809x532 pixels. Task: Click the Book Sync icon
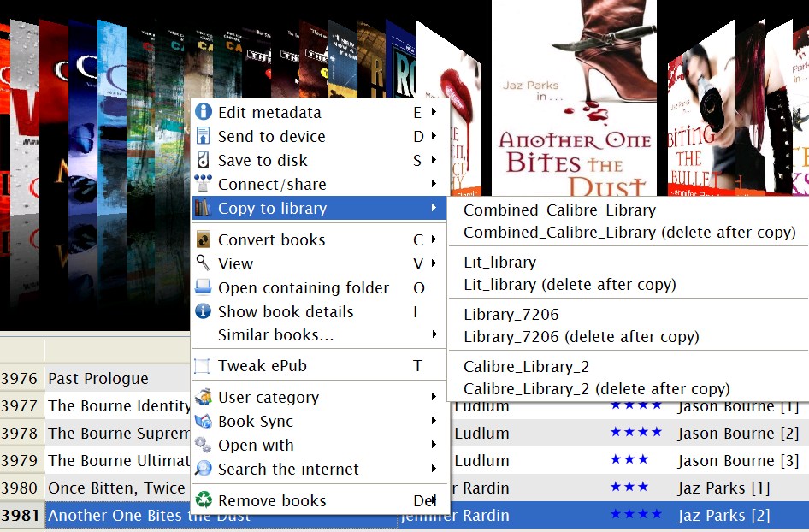(204, 421)
